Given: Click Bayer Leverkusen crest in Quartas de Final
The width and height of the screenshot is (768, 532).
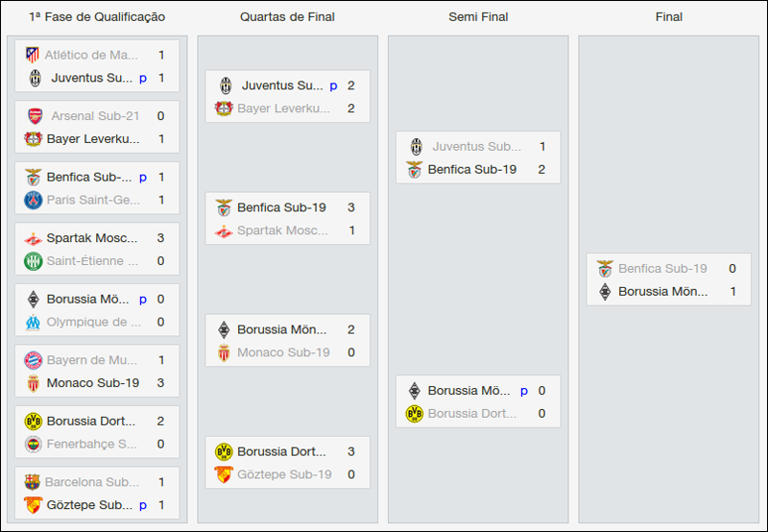Looking at the screenshot, I should (x=224, y=109).
